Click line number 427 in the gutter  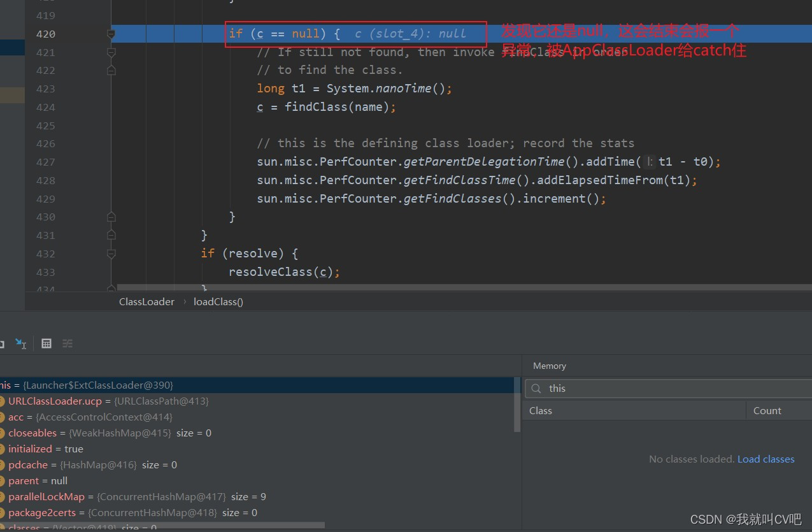coord(46,162)
